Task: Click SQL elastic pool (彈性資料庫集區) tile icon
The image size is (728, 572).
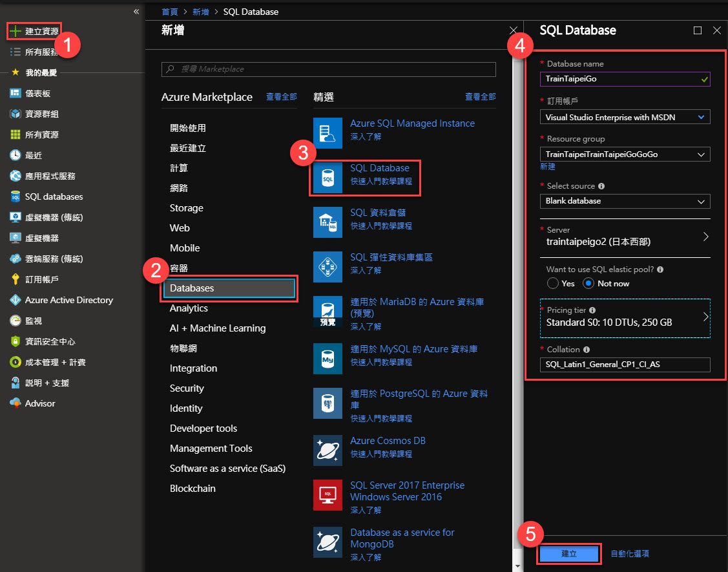Action: [x=328, y=267]
